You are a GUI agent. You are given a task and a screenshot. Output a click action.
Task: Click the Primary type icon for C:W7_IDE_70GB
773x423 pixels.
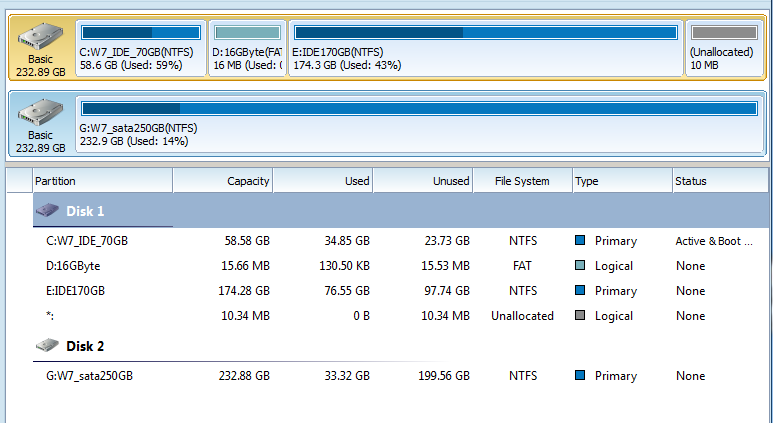coord(580,241)
